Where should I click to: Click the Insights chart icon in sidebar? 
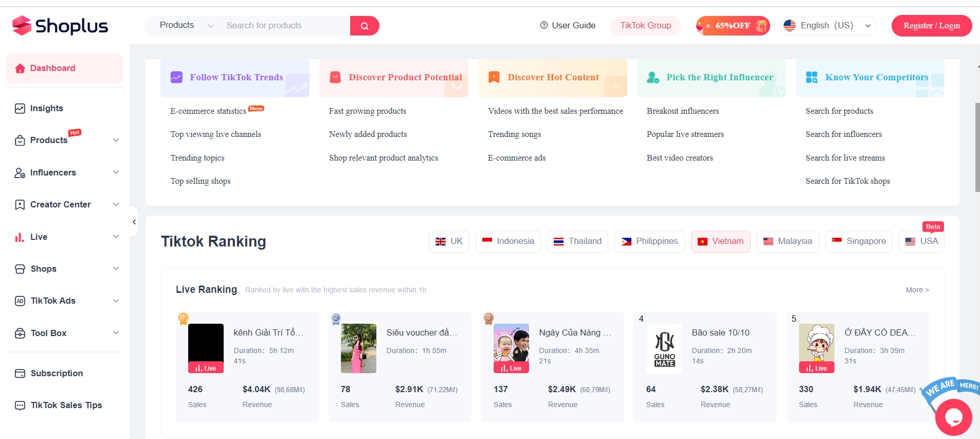pyautogui.click(x=20, y=109)
